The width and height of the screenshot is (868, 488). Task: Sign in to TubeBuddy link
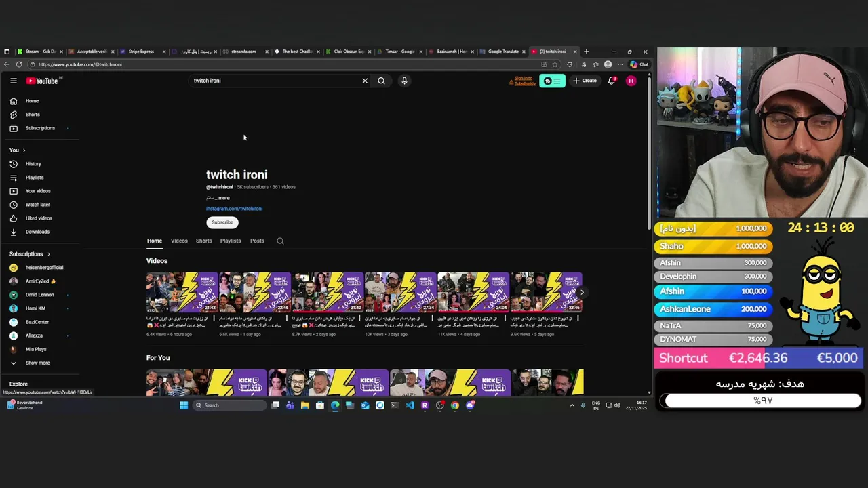pos(524,81)
